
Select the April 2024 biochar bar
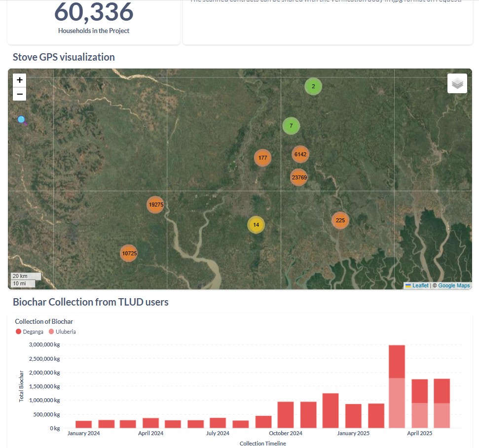coord(151,423)
